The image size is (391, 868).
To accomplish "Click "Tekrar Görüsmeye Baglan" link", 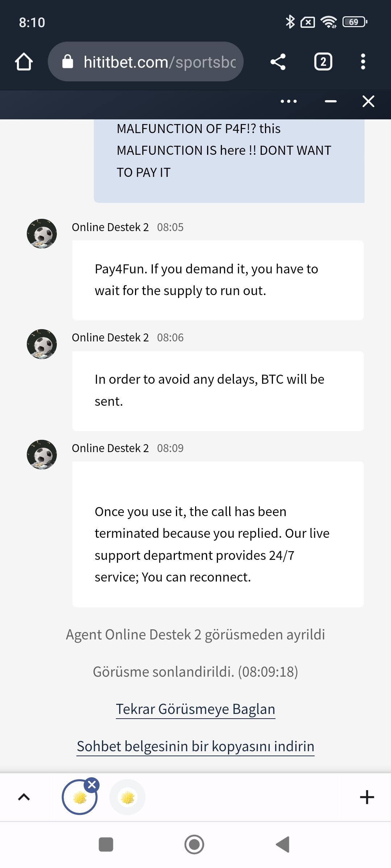I will [x=195, y=709].
